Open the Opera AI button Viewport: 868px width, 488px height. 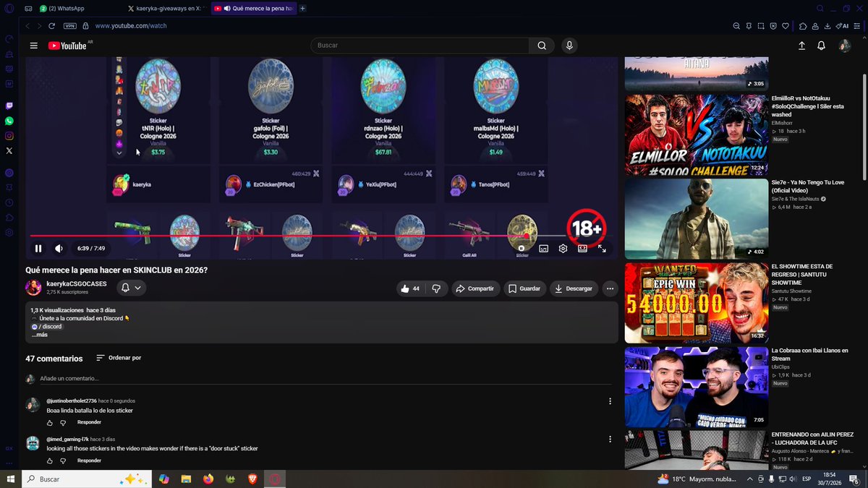point(842,25)
